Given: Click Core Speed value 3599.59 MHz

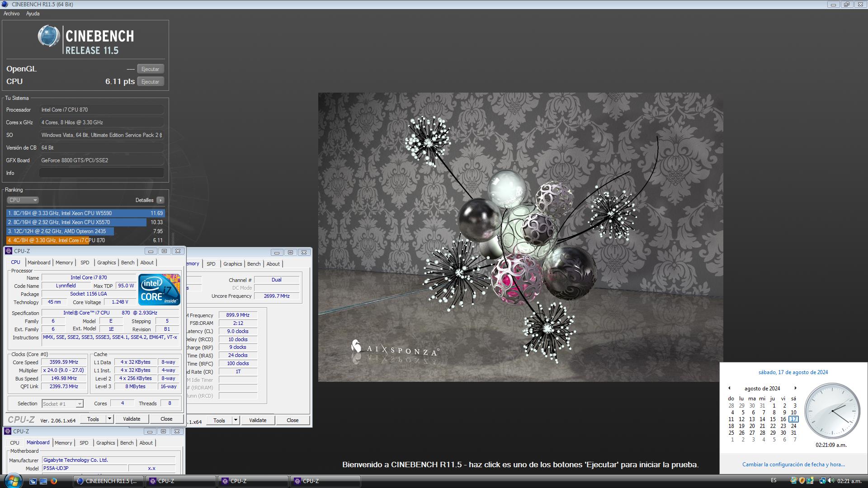Looking at the screenshot, I should tap(64, 362).
